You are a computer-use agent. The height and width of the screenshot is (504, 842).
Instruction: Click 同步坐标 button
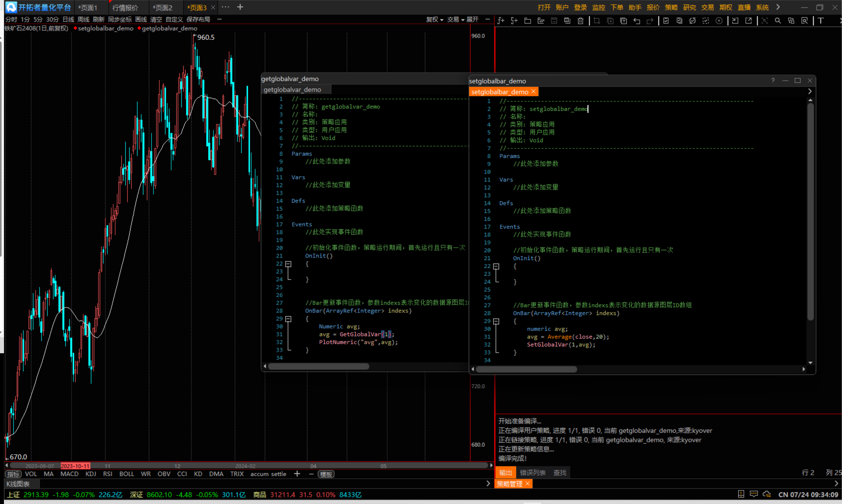tap(120, 20)
